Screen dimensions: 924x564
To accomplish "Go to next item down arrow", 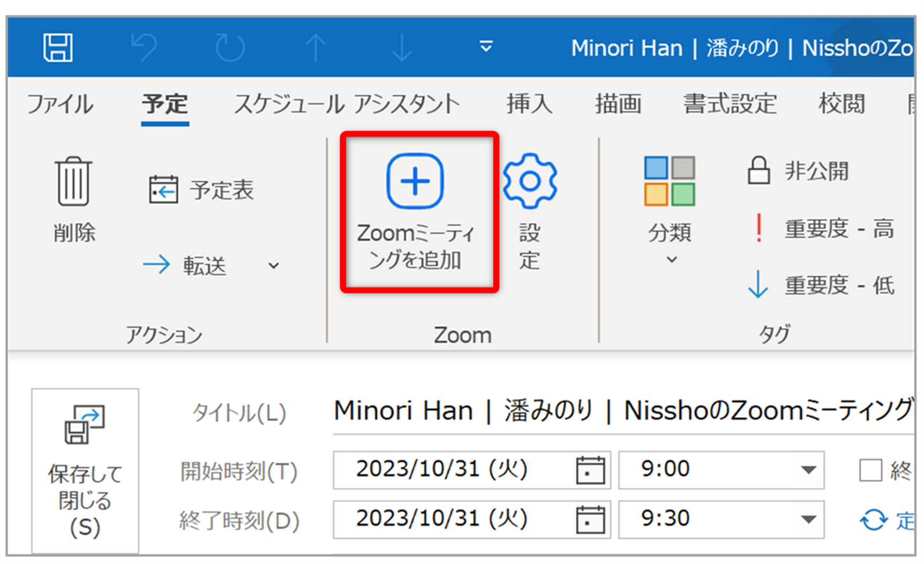I will [x=401, y=48].
